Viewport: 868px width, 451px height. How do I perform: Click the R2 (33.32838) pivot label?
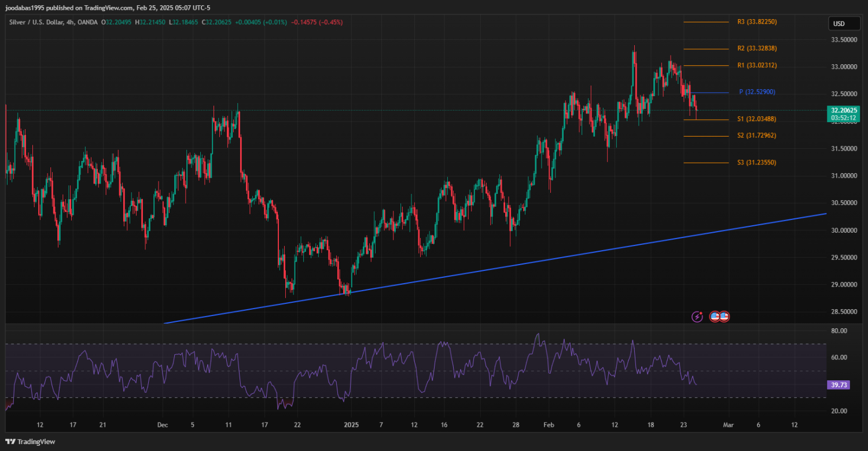tap(757, 48)
